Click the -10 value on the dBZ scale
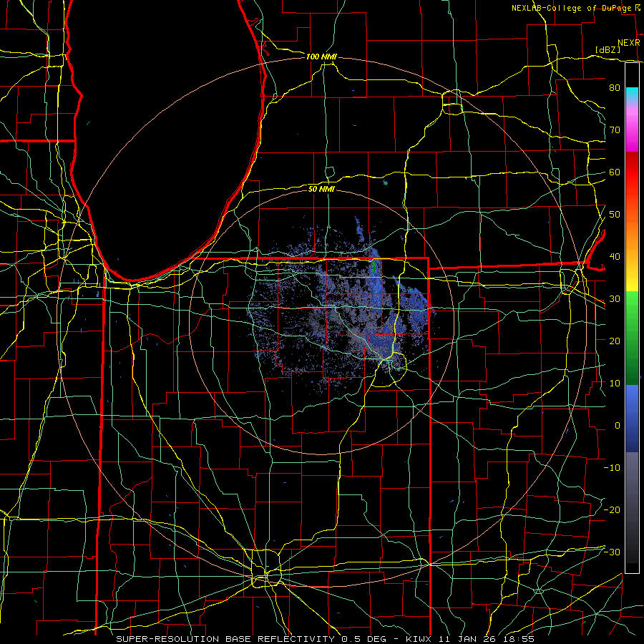 pyautogui.click(x=612, y=467)
